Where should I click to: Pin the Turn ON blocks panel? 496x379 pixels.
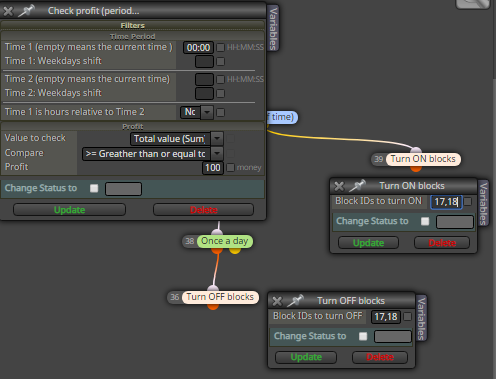[357, 186]
